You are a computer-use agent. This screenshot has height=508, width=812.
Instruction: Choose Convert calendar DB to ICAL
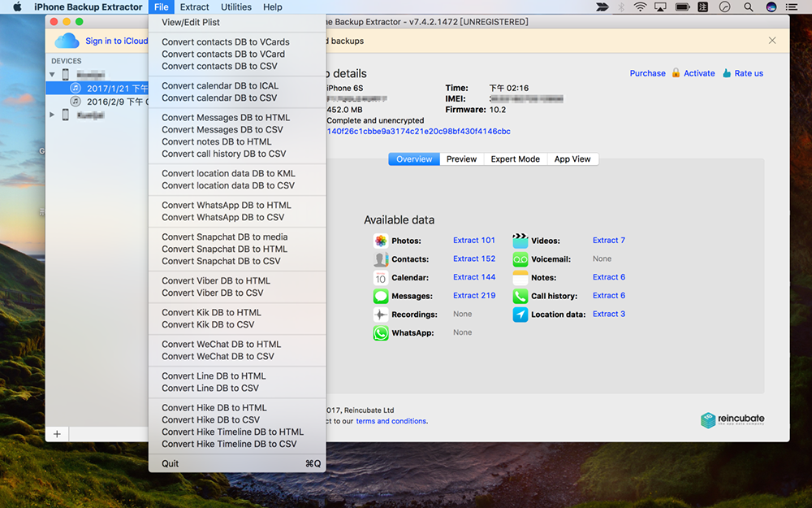237,85
